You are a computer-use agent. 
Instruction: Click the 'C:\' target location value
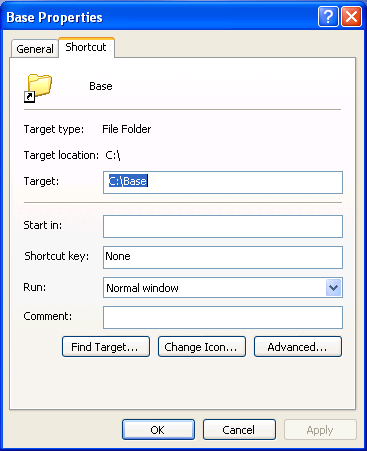coord(113,155)
